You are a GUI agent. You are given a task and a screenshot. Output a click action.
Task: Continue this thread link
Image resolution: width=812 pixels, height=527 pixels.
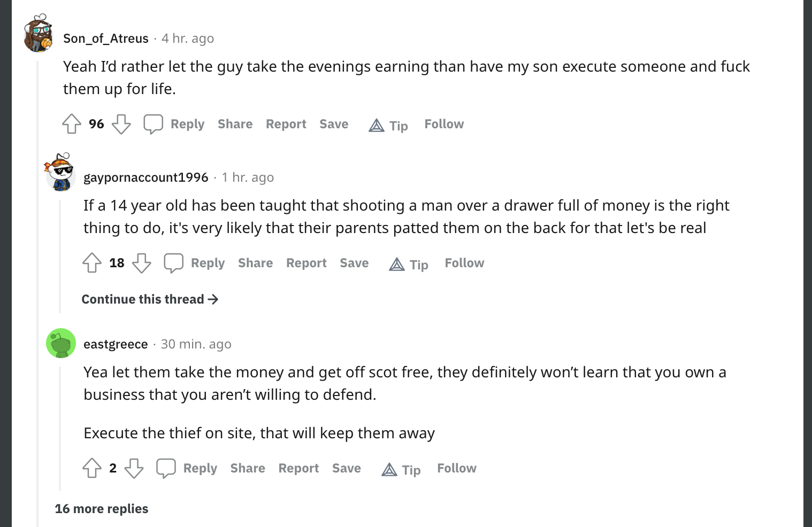pos(150,299)
